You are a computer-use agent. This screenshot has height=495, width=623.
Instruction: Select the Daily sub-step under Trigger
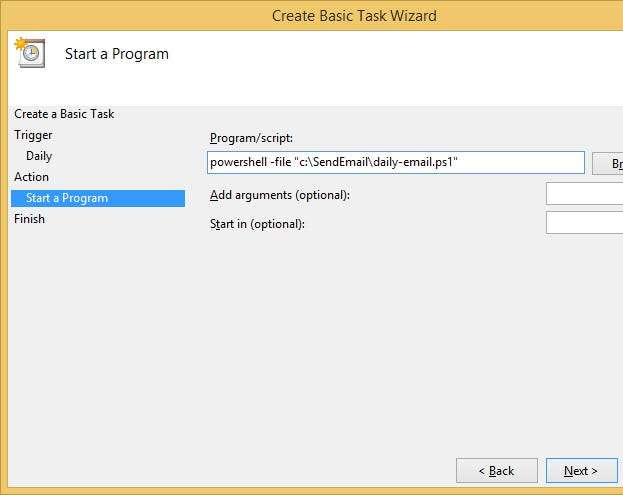pyautogui.click(x=39, y=156)
